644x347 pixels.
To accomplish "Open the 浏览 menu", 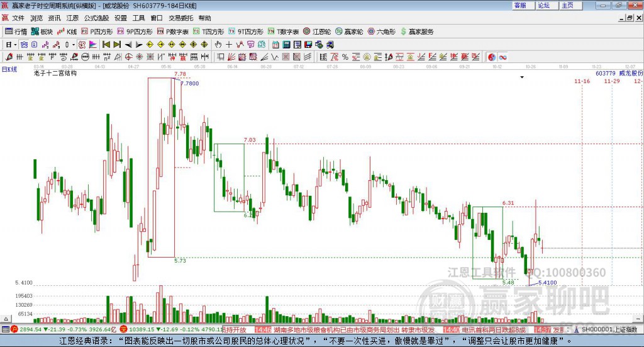I will pos(36,18).
